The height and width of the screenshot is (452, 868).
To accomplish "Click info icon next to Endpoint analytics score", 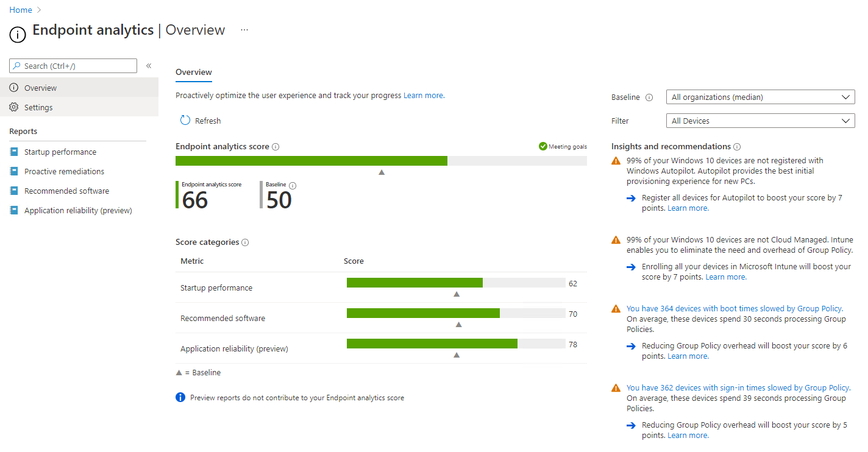I will coord(276,147).
